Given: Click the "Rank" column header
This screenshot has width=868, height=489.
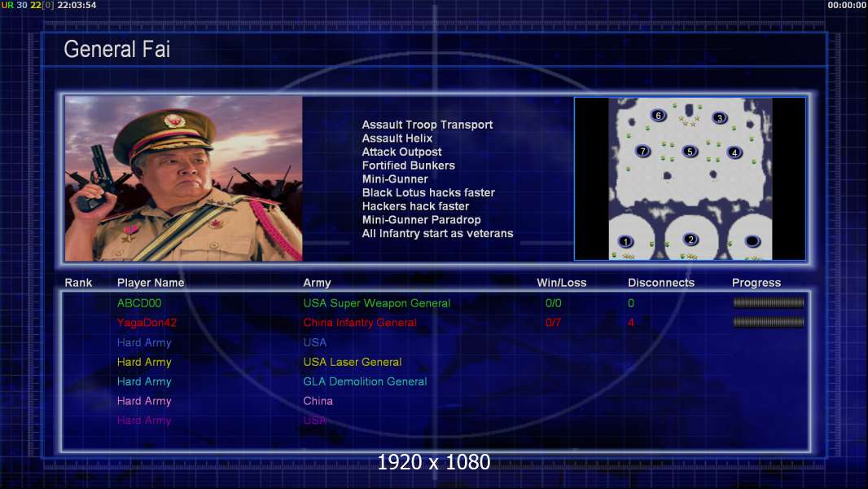Looking at the screenshot, I should [78, 283].
